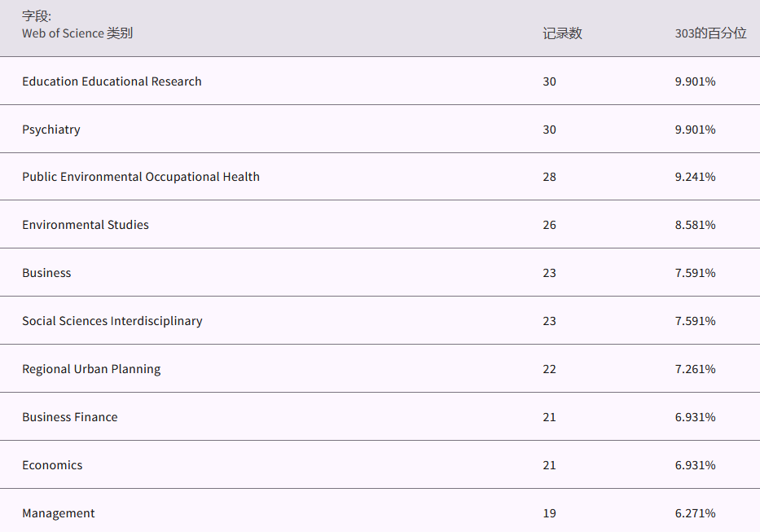Image resolution: width=760 pixels, height=532 pixels.
Task: Click the 303的百分位 column header
Action: (710, 33)
